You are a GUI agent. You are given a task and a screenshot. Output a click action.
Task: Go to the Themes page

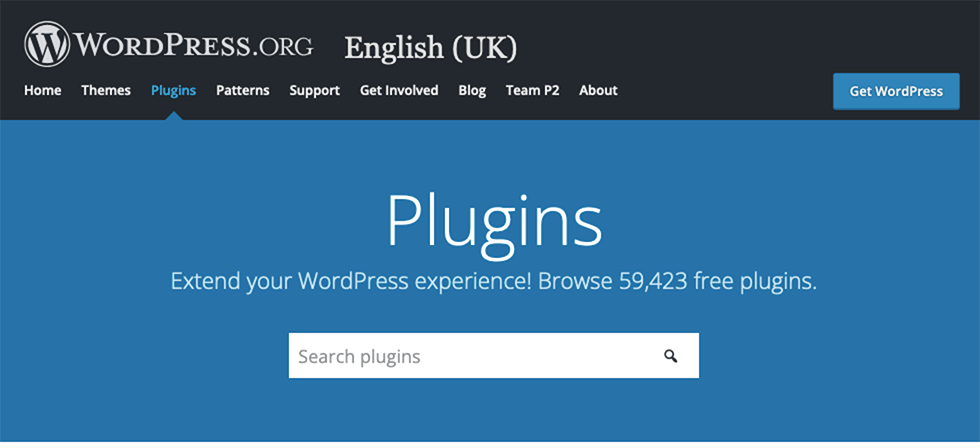(x=106, y=91)
